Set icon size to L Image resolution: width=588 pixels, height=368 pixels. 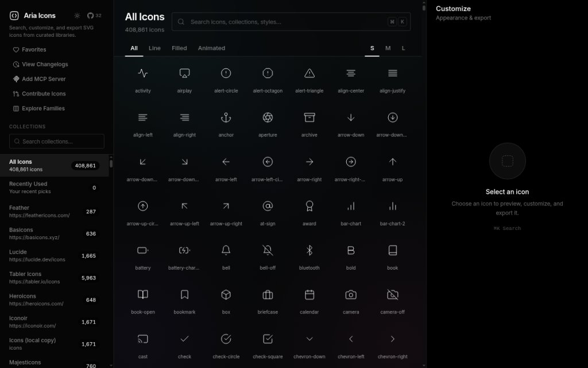404,48
